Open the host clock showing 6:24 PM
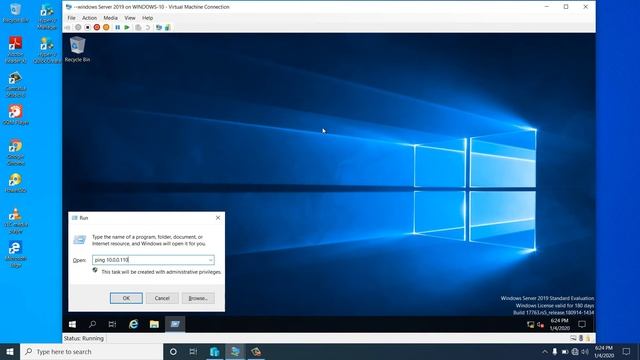This screenshot has height=360, width=640. point(604,351)
